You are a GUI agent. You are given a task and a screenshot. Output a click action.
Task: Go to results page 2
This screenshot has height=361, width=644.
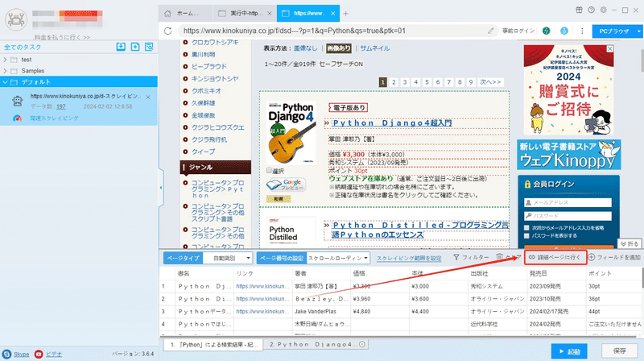(x=394, y=82)
